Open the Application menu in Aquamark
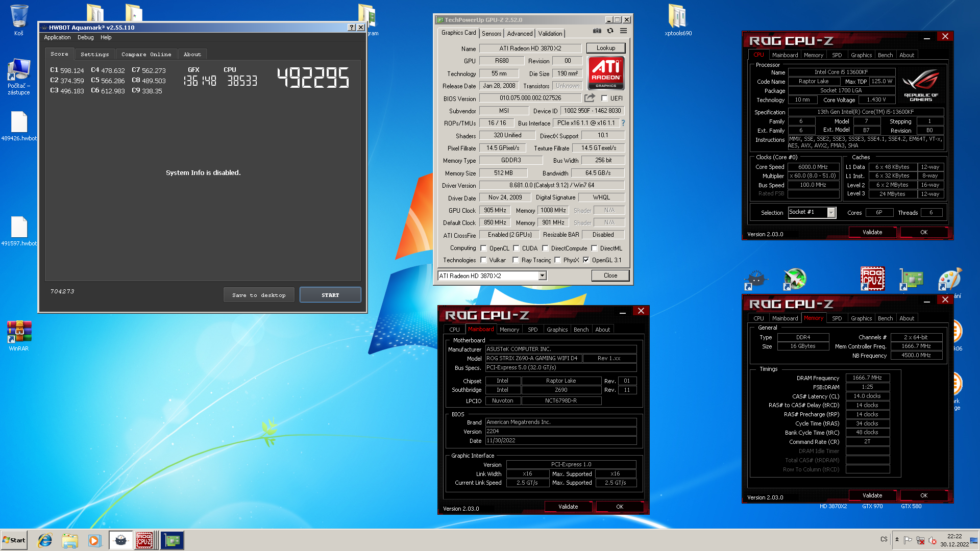The height and width of the screenshot is (551, 980). point(57,37)
